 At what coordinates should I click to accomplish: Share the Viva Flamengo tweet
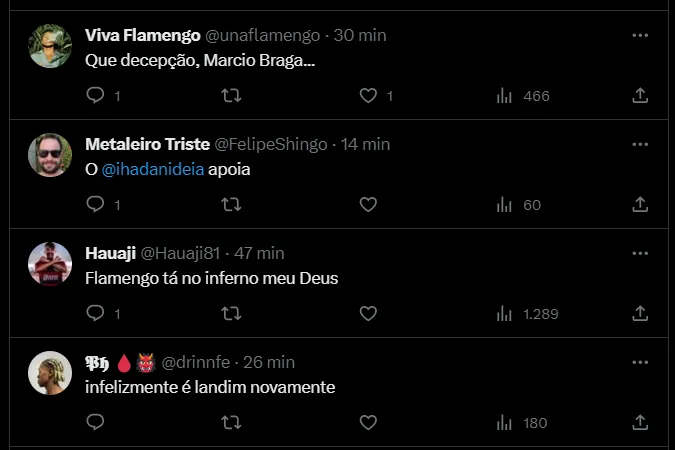coord(640,96)
